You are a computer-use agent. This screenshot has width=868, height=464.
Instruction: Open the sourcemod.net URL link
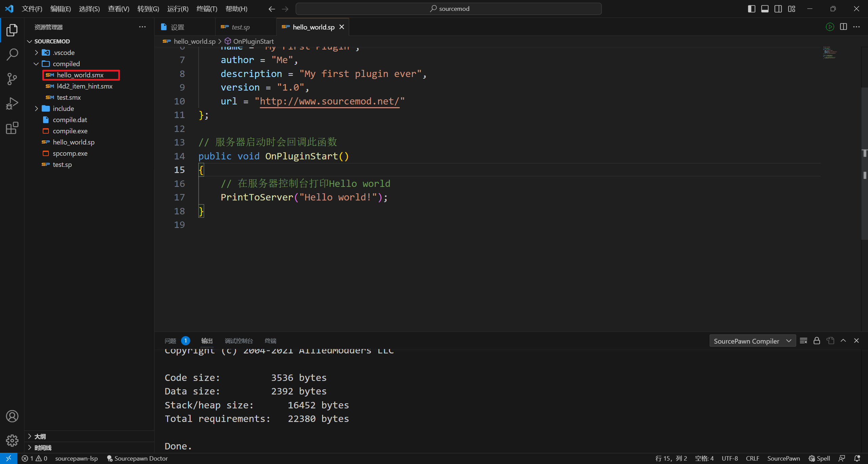(330, 101)
